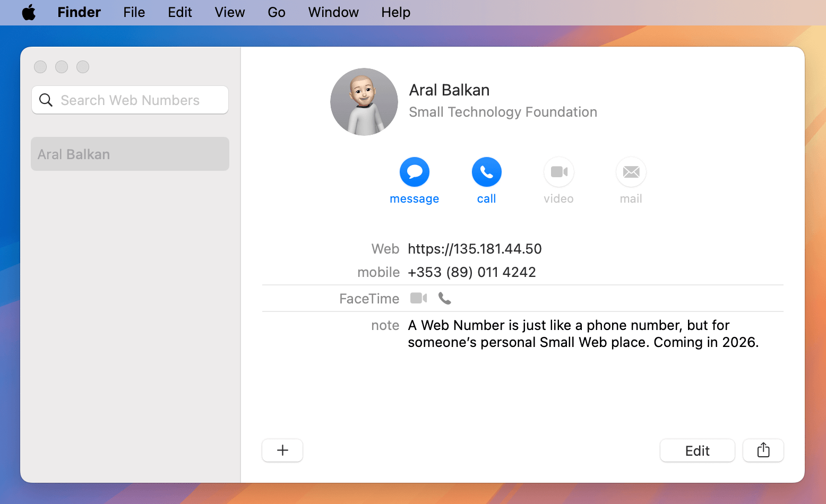Open the Help menu
Viewport: 826px width, 504px height.
coord(396,12)
